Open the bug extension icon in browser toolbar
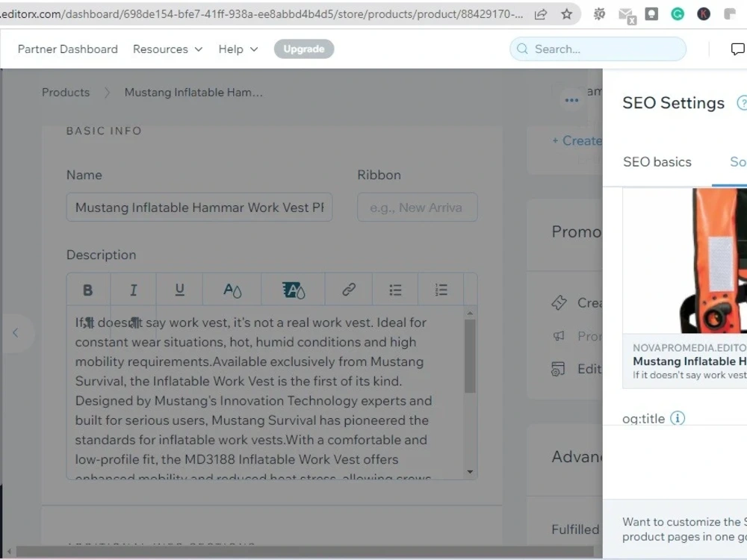747x560 pixels. 599,14
